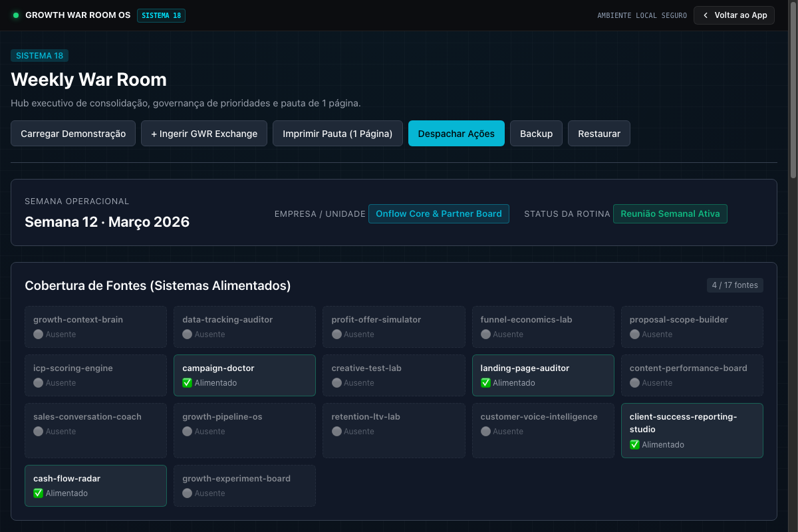Click + Ingerir GWR Exchange button
Screen dimensions: 798x532
tap(204, 133)
